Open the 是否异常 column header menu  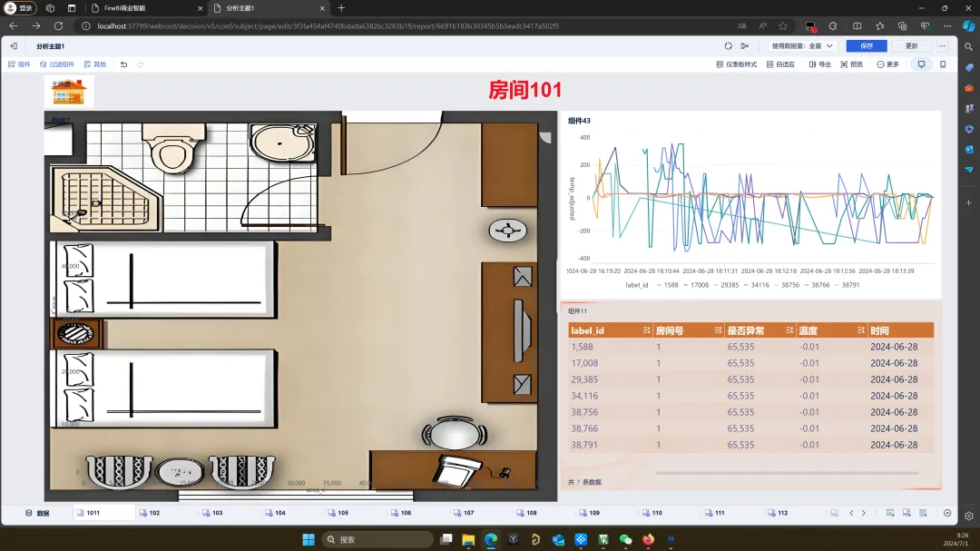789,330
